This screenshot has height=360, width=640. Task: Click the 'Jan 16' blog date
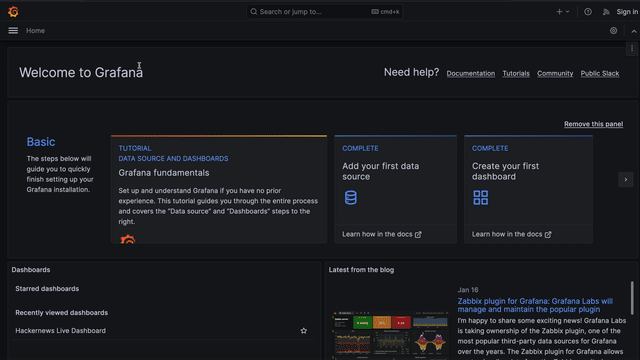pos(468,290)
